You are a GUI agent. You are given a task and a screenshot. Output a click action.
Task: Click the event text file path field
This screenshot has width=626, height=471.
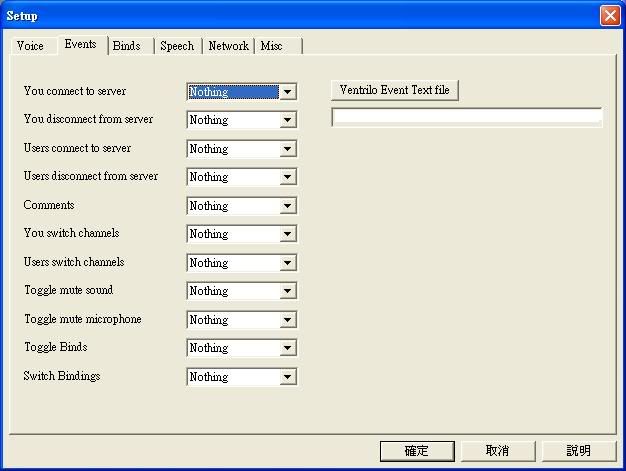pos(466,117)
